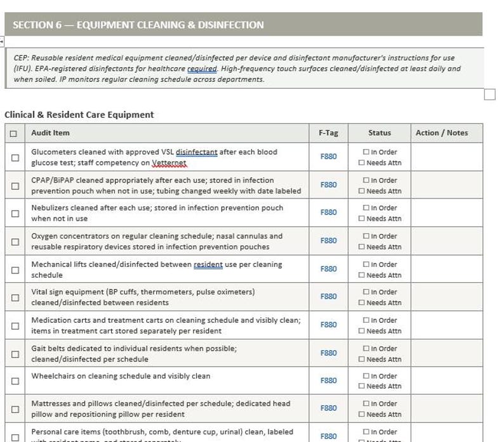Mark Mattresses and pillows as Needs Attn

[361, 414]
